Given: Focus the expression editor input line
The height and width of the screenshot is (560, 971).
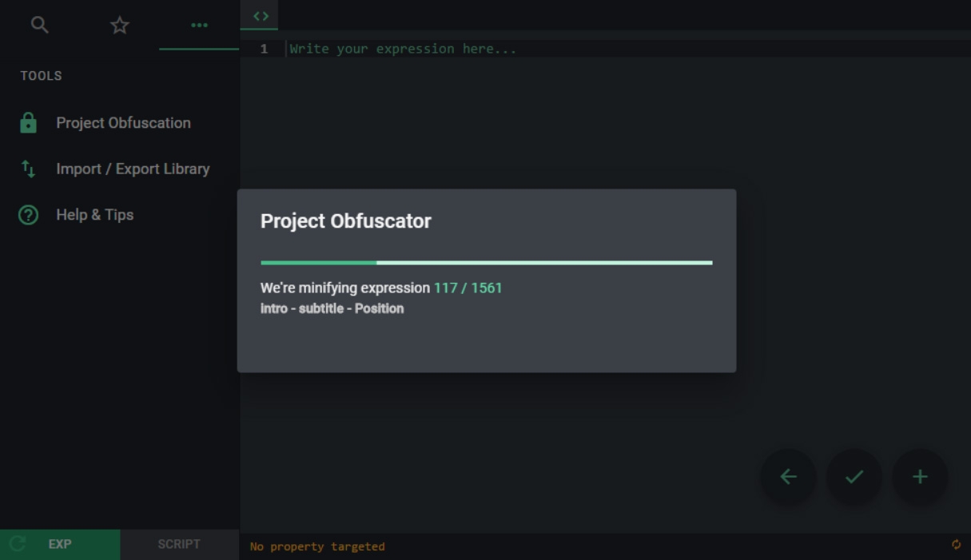Looking at the screenshot, I should 623,49.
